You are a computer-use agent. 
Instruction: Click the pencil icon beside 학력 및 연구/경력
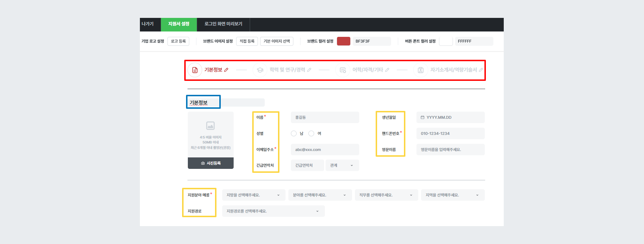[x=309, y=70]
